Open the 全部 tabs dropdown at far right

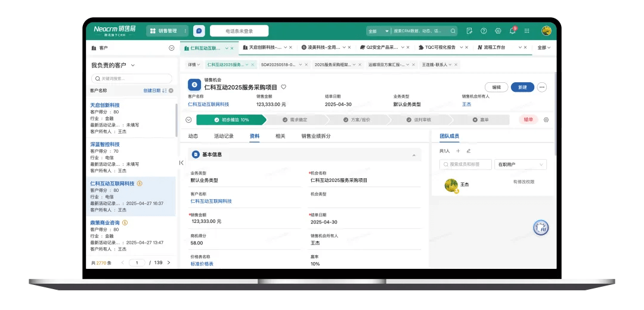tap(544, 48)
